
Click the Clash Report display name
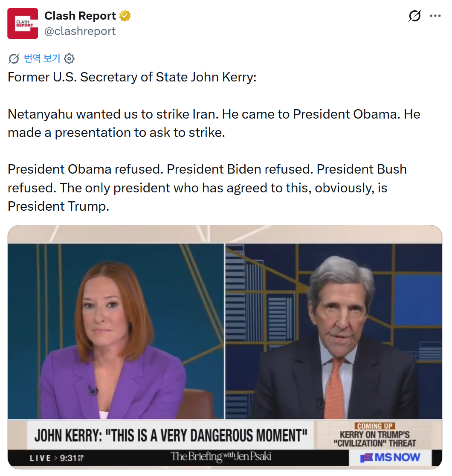pos(80,16)
